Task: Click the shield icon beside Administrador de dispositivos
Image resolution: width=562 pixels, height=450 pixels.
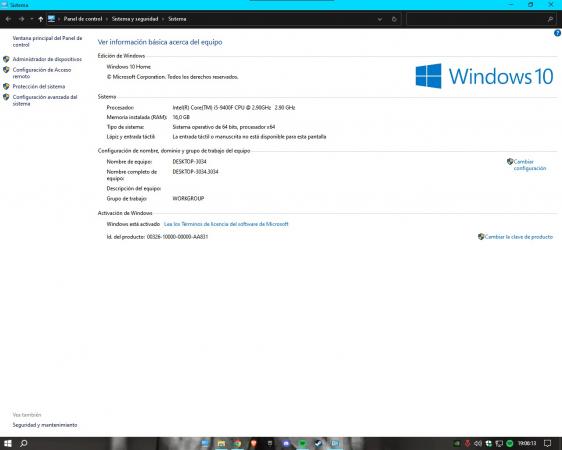Action: tap(6, 59)
